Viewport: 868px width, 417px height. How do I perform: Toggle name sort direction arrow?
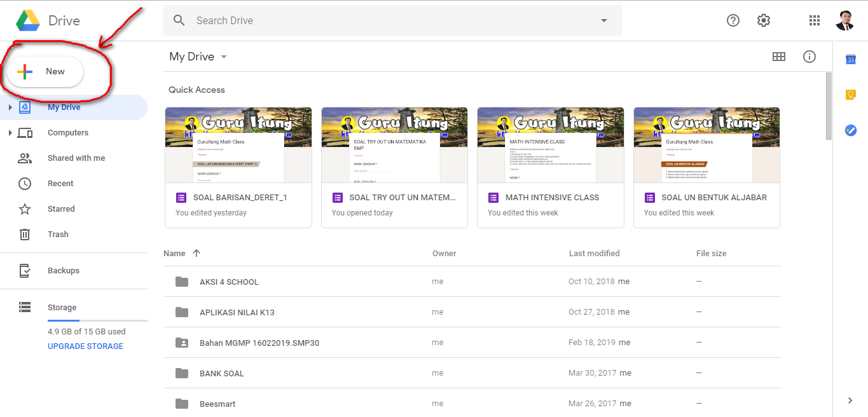tap(196, 253)
